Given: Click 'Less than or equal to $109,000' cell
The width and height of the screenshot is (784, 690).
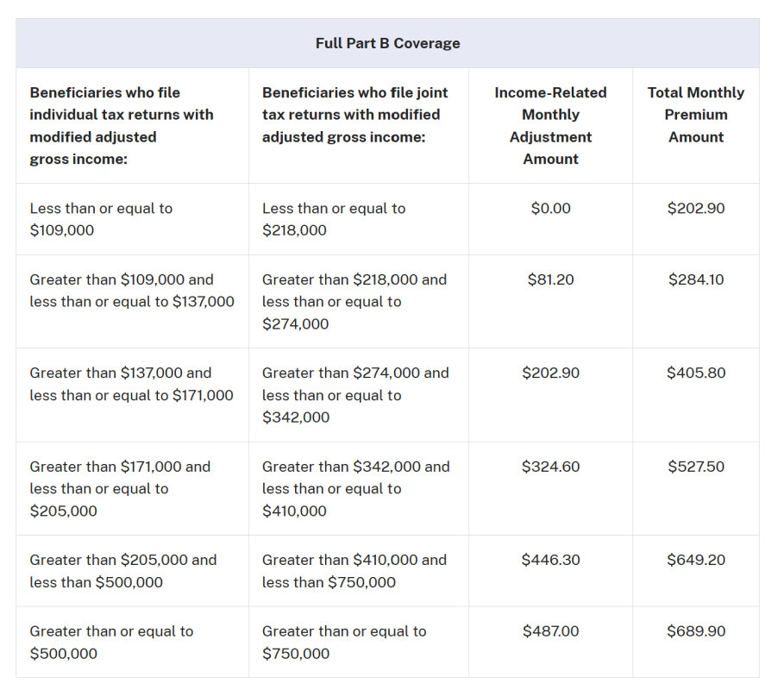Looking at the screenshot, I should point(101,219).
